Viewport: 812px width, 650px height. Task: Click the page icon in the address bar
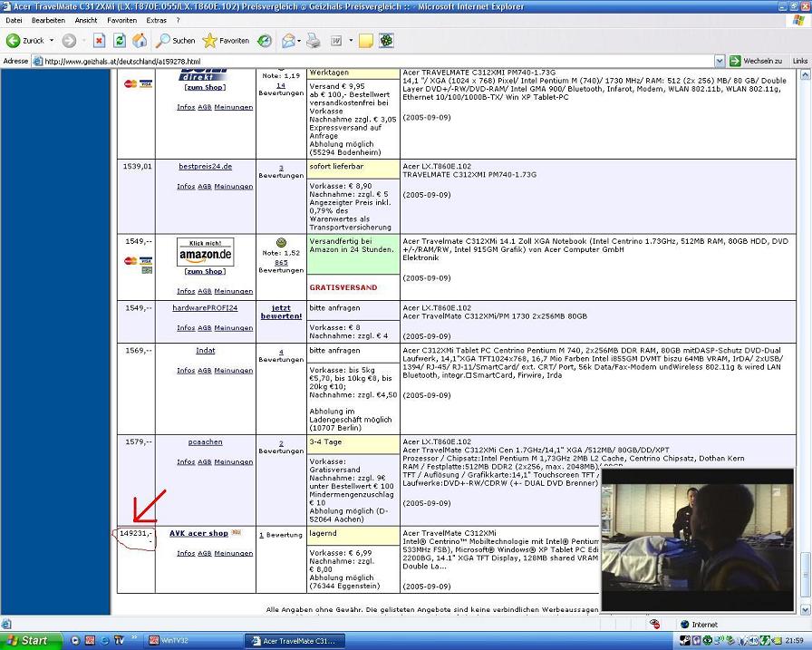pyautogui.click(x=37, y=61)
